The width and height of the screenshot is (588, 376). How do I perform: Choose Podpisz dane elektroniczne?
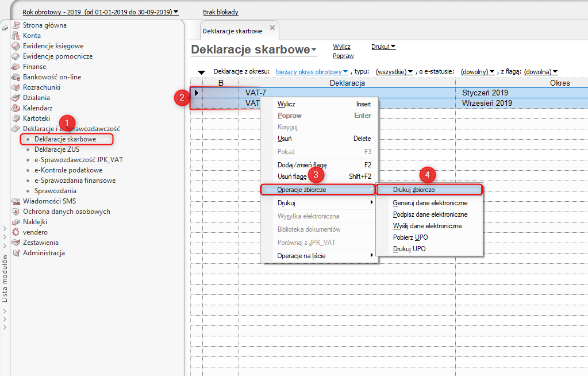pos(430,214)
